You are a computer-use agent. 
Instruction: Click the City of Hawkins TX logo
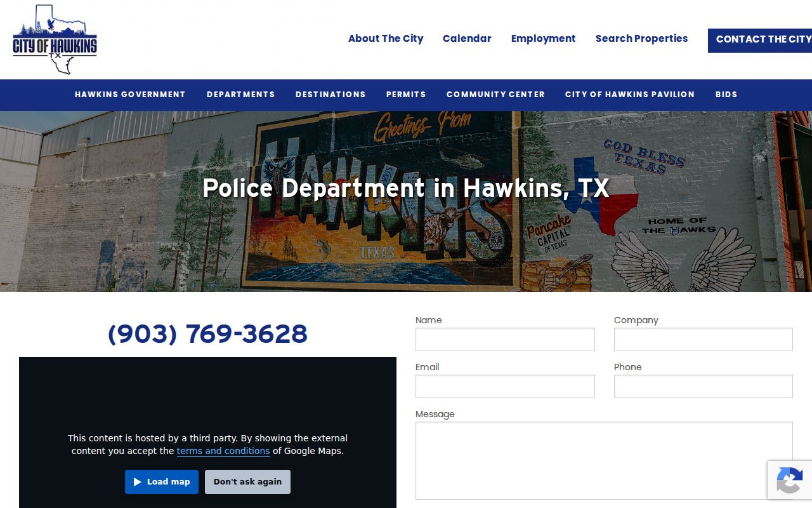tap(55, 39)
